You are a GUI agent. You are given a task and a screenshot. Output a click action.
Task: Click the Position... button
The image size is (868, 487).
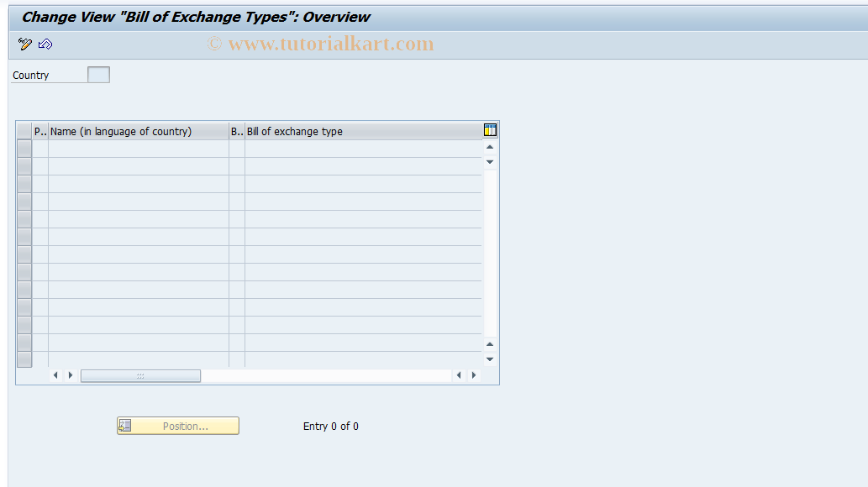point(177,426)
